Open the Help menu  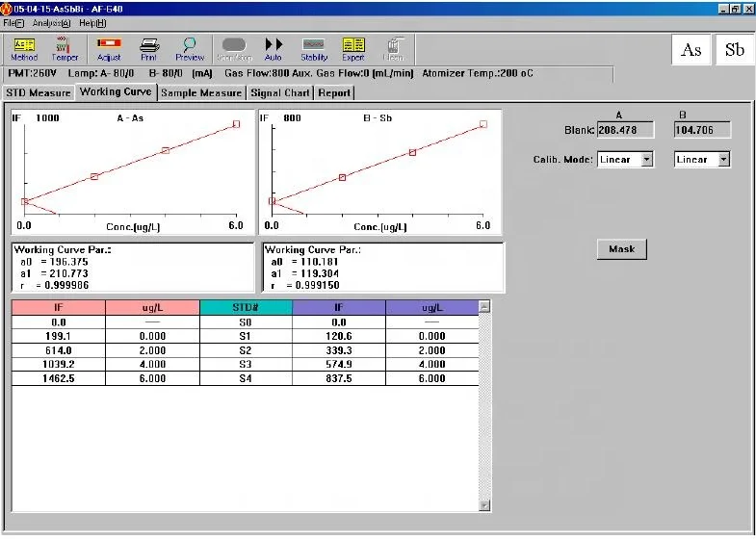[x=92, y=23]
